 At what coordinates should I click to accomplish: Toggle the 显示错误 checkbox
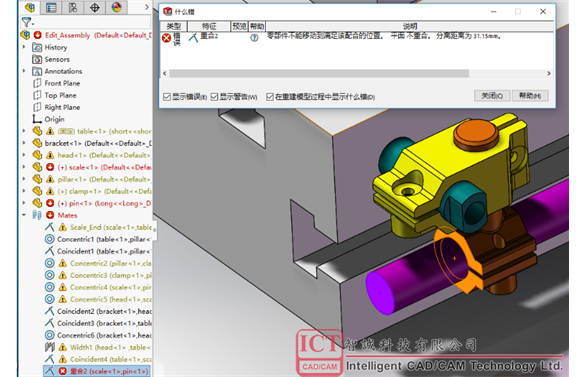point(167,97)
